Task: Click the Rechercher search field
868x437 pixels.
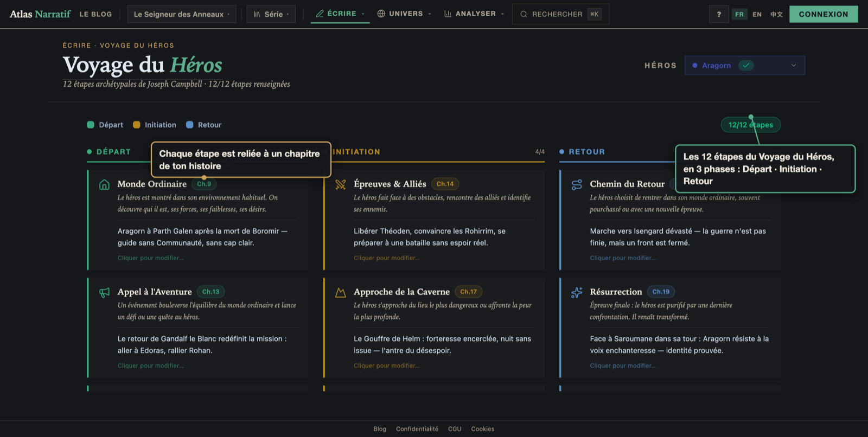Action: [561, 14]
